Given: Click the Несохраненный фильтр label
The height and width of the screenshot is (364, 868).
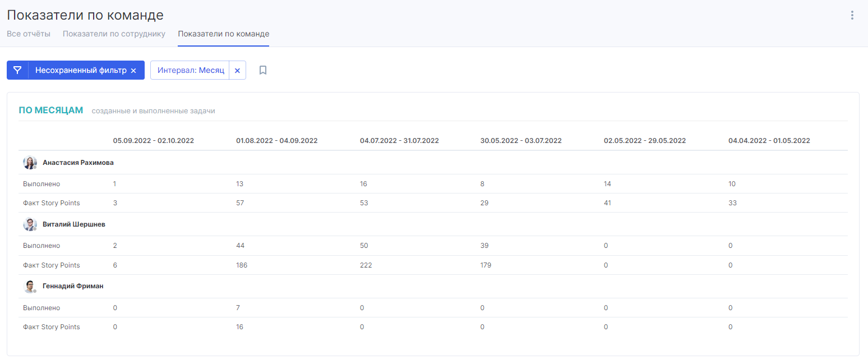Looking at the screenshot, I should coord(81,71).
